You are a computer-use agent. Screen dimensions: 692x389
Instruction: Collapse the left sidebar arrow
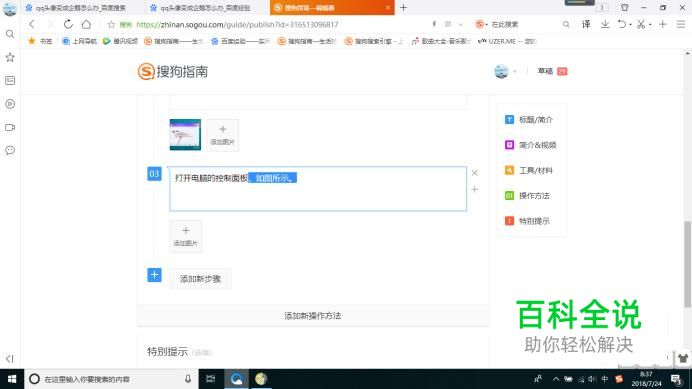(10, 359)
